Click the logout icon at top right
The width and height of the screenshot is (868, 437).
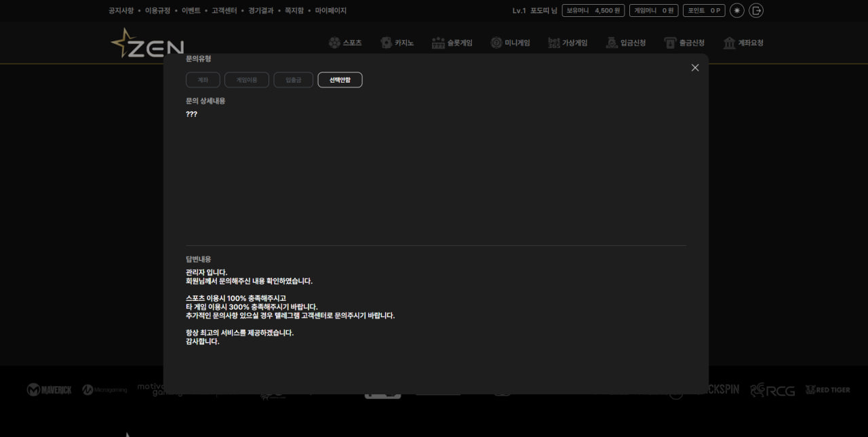click(x=756, y=11)
